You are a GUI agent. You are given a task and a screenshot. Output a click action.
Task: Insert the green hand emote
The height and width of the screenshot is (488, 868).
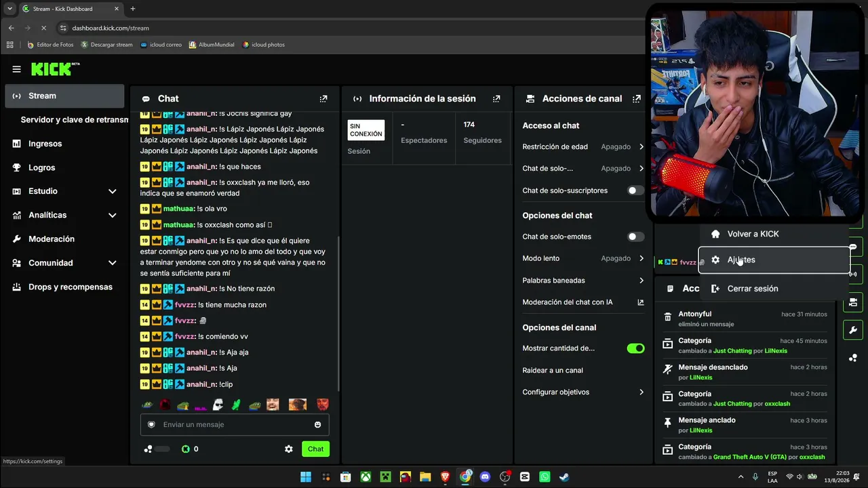click(x=236, y=405)
